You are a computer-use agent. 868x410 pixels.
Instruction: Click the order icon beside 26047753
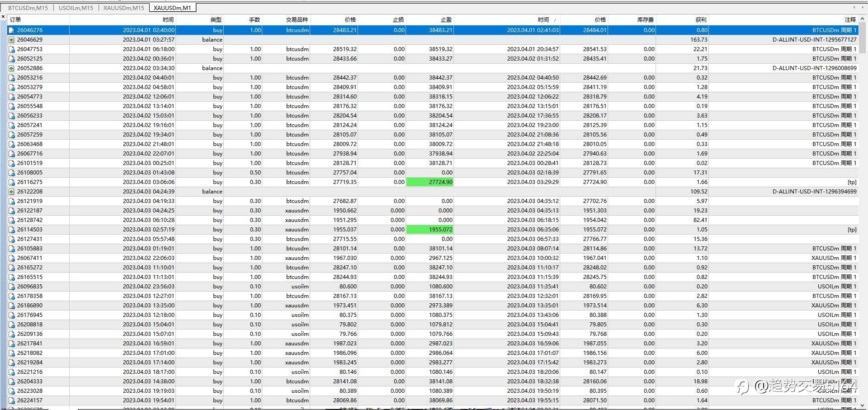[x=11, y=49]
